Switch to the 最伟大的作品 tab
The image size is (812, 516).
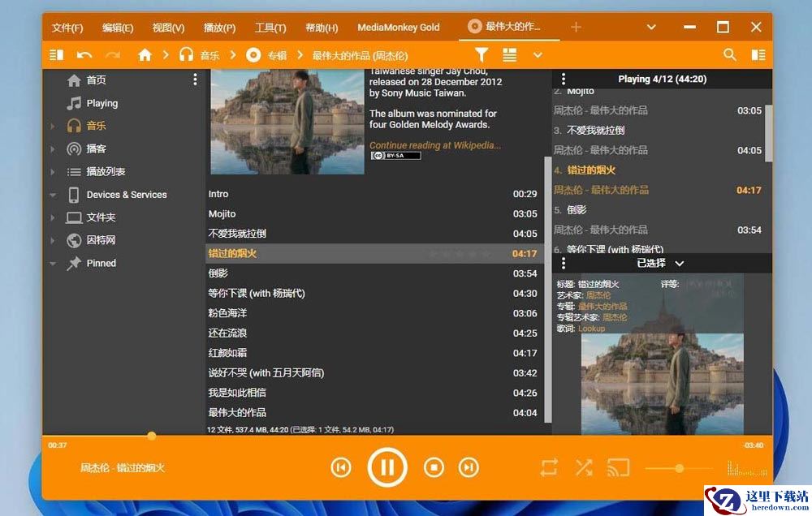click(x=512, y=27)
